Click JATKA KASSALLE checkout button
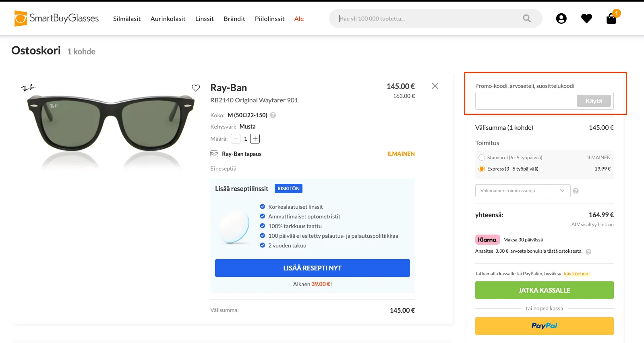 pos(545,290)
